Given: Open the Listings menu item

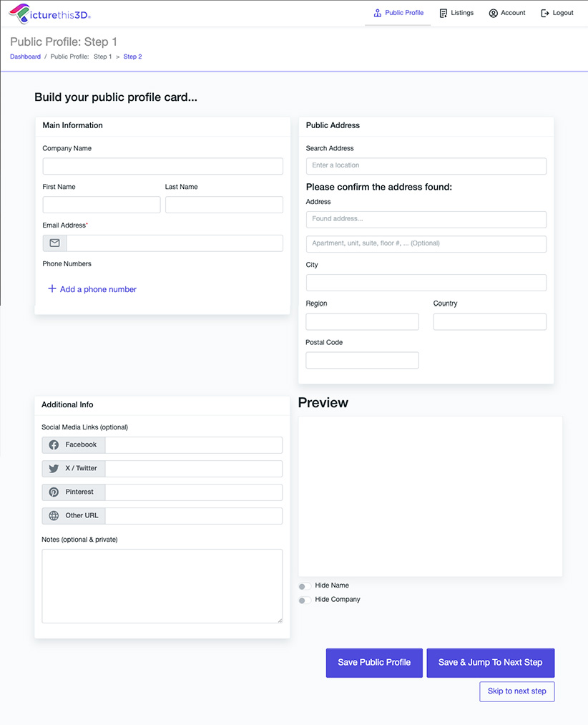Looking at the screenshot, I should pyautogui.click(x=456, y=13).
